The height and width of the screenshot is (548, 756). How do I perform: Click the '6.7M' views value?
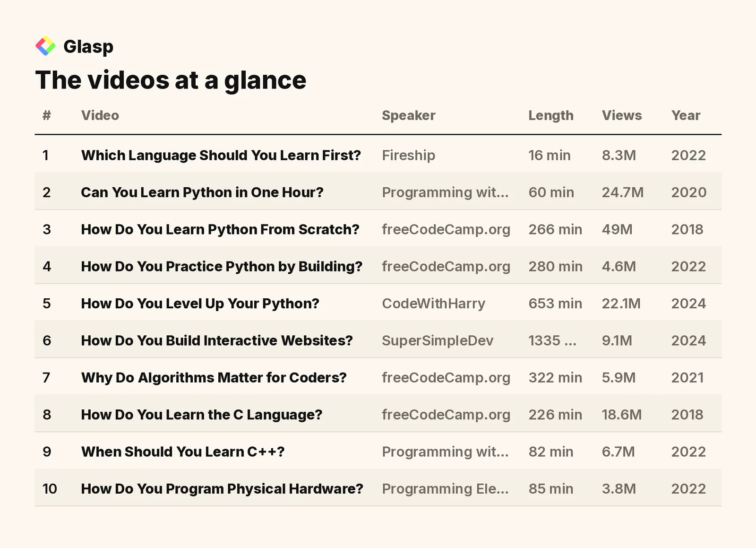point(619,452)
